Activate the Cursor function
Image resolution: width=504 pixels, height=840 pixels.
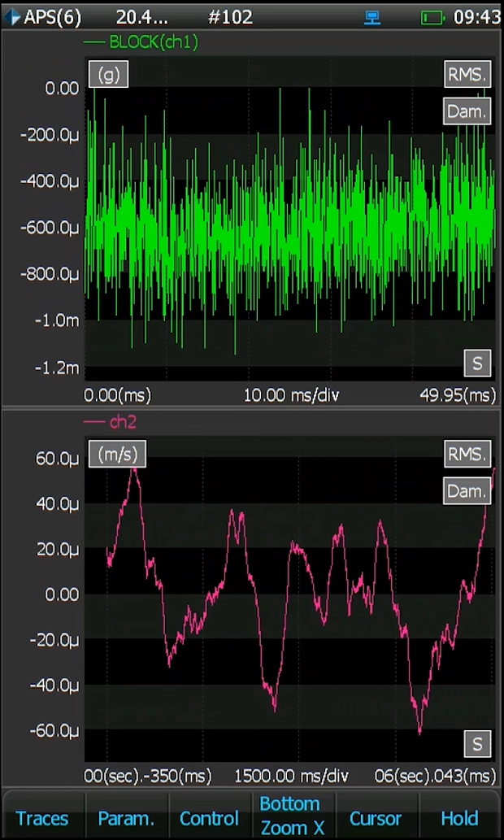coord(376,818)
